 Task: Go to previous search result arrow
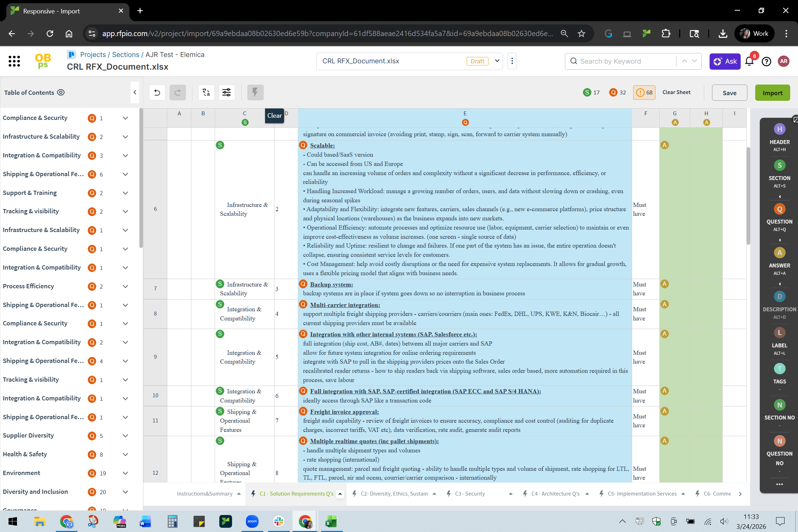coord(684,61)
